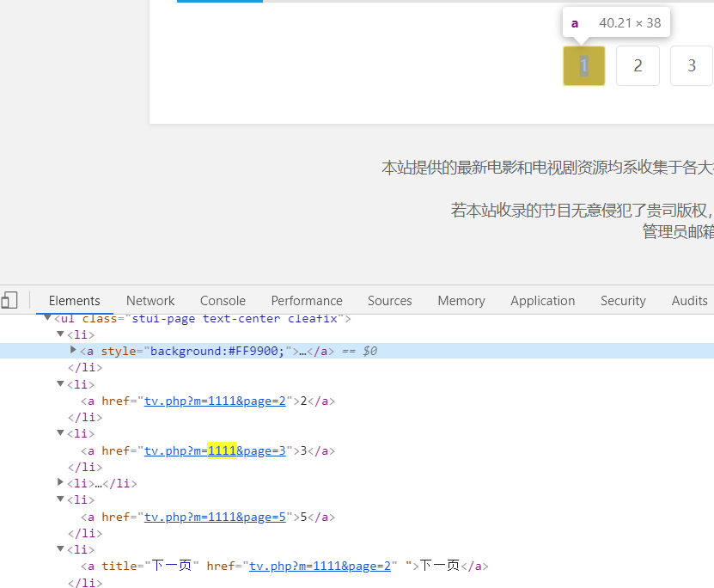Select the closing </li> after page=5
This screenshot has width=714, height=588.
point(85,533)
